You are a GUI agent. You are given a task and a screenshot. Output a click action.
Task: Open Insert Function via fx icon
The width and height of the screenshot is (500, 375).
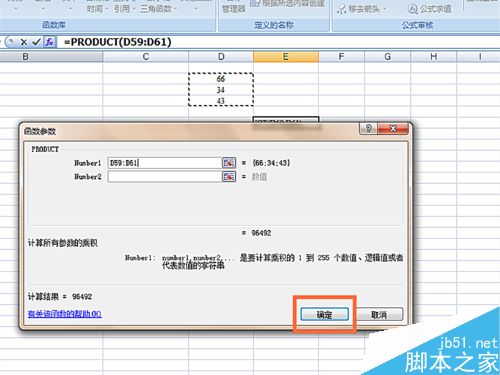coord(49,42)
